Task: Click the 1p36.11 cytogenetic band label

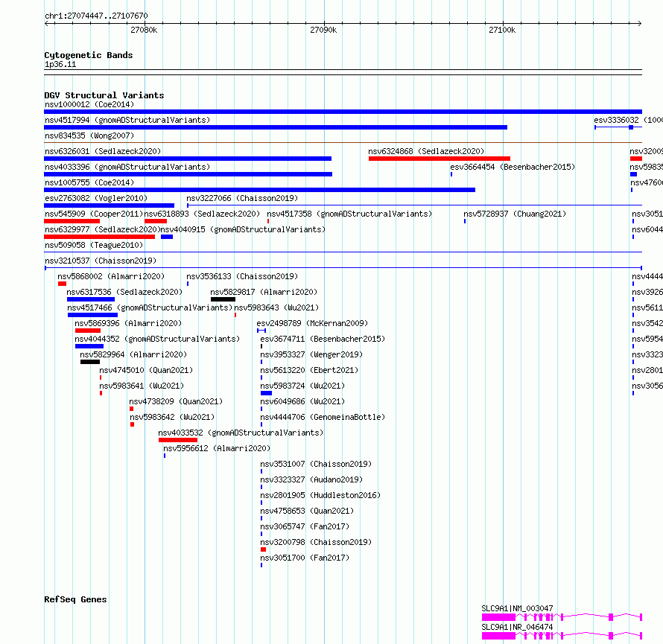Action: [60, 64]
